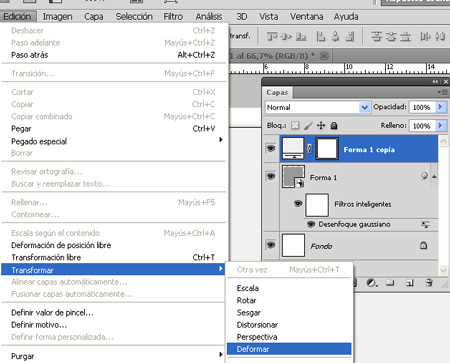450x363 pixels.
Task: Click the Capas panel tab
Action: point(277,92)
